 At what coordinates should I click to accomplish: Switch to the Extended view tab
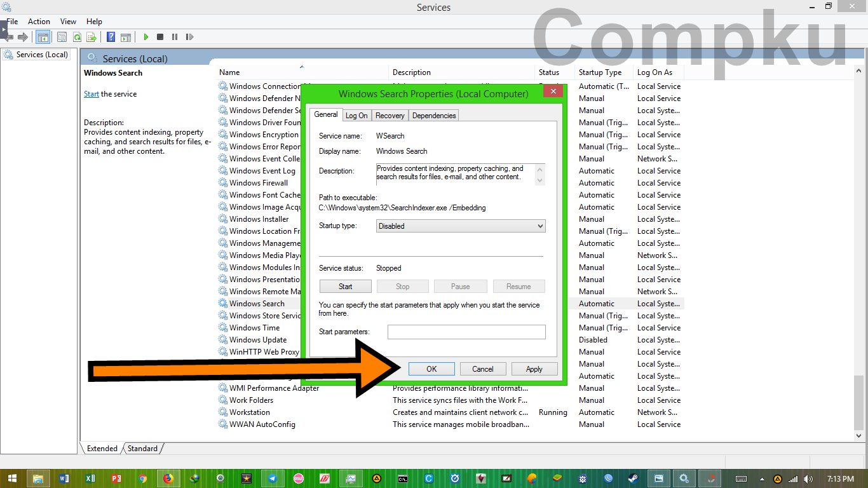coord(102,448)
